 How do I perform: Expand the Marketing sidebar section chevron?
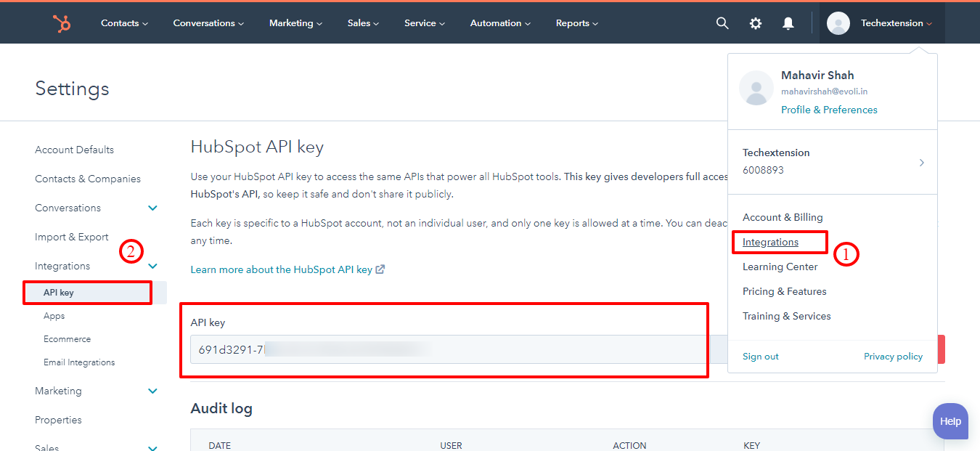(x=153, y=391)
